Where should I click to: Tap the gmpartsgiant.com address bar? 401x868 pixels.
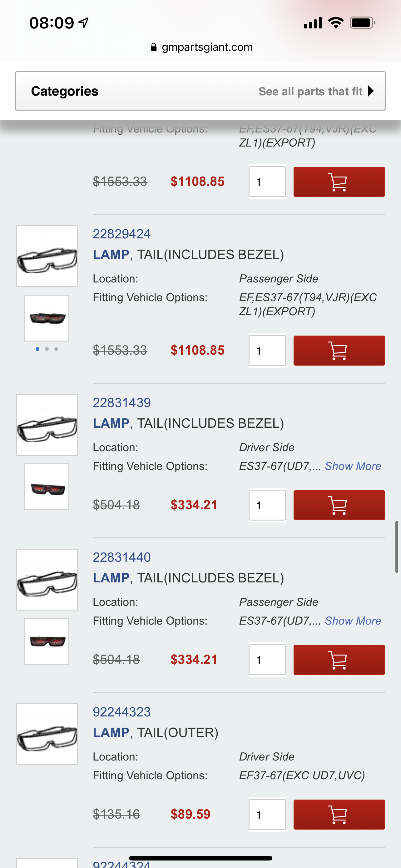207,47
